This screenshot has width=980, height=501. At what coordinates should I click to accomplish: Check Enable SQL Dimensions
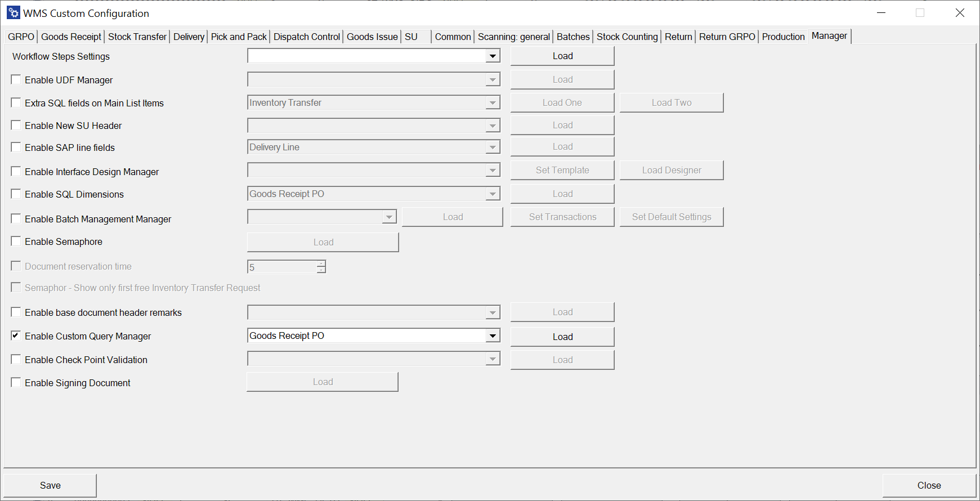point(16,194)
